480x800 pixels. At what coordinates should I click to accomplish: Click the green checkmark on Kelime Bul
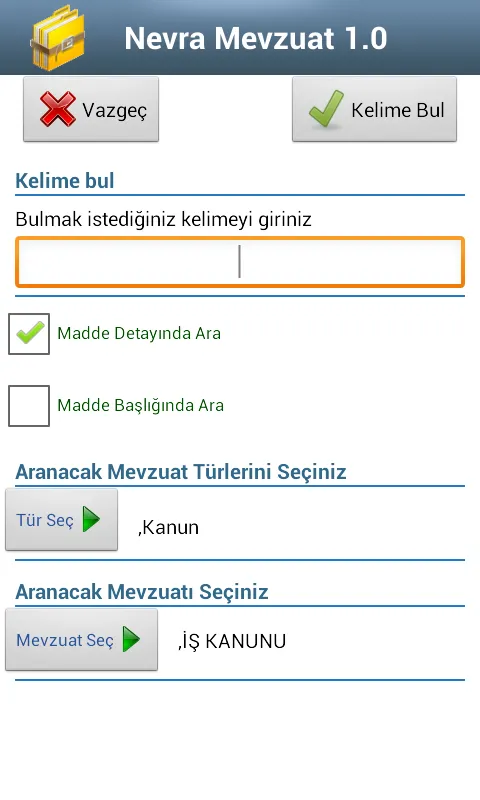point(326,109)
